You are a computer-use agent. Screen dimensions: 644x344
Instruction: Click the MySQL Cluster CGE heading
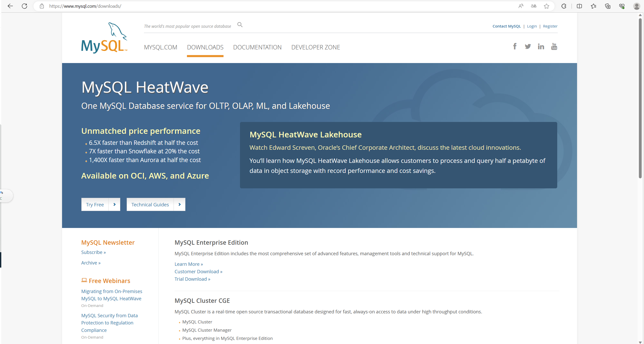[x=202, y=301]
